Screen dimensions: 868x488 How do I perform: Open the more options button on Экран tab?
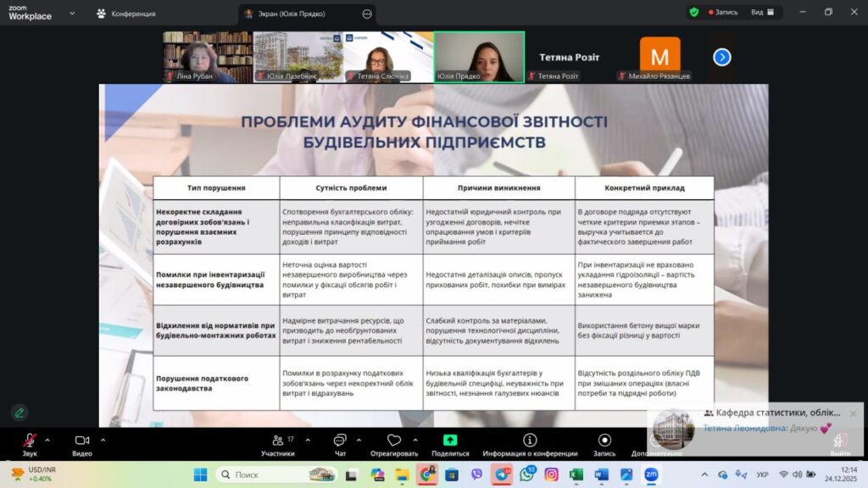pos(366,14)
